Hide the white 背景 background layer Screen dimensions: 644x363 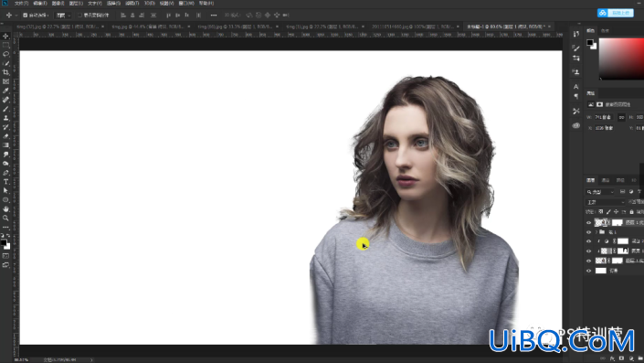pyautogui.click(x=588, y=271)
